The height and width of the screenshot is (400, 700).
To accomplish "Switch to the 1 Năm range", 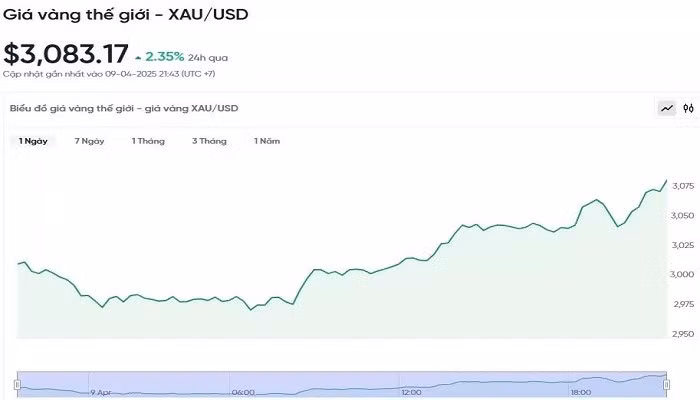I will [x=266, y=141].
